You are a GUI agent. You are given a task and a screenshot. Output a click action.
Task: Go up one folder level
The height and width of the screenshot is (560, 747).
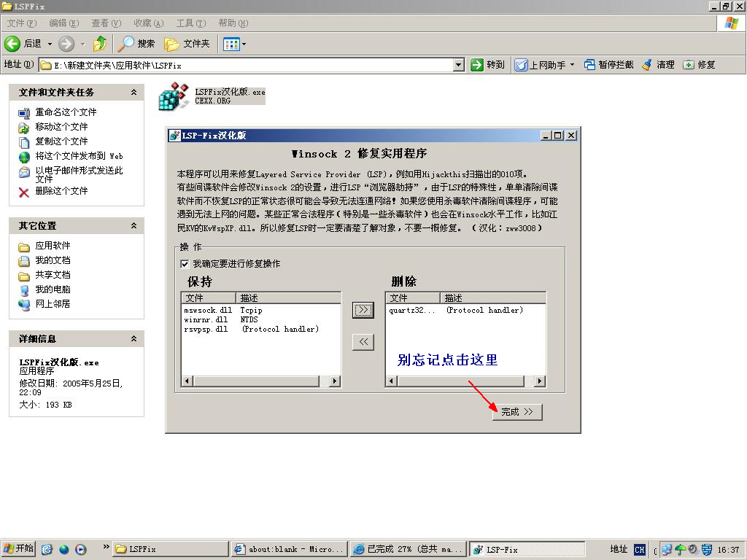99,44
